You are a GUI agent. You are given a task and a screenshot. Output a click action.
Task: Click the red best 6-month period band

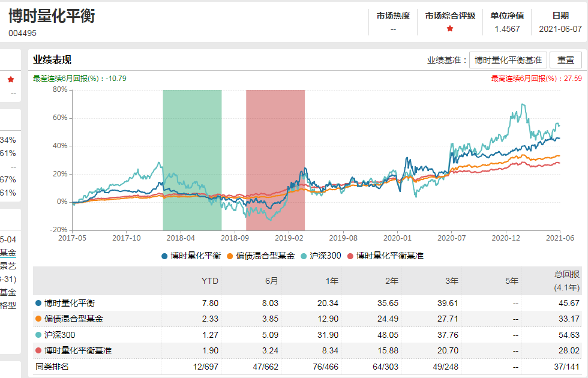[275, 160]
